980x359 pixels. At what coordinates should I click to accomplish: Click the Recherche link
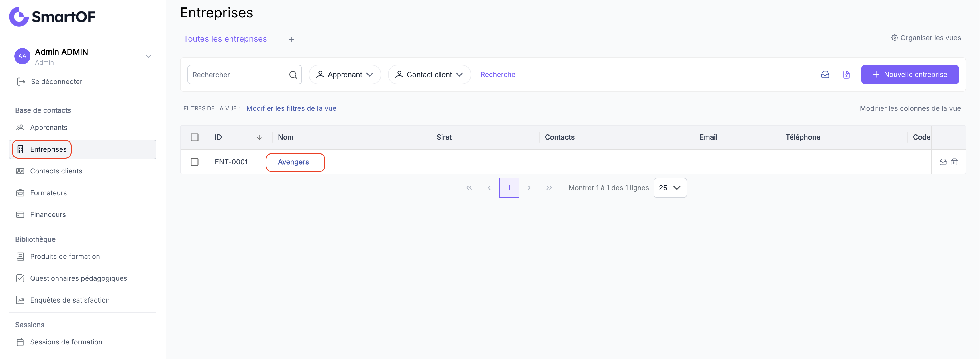pyautogui.click(x=498, y=75)
